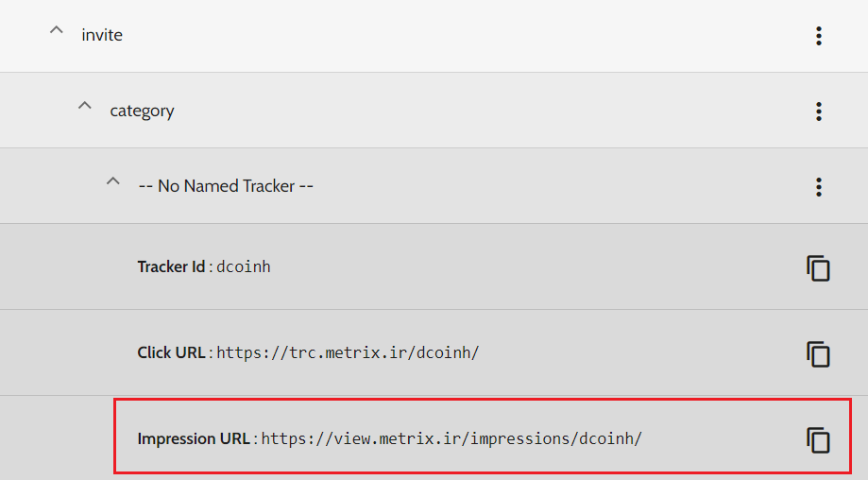Screen dimensions: 868x480
Task: Copy the Click URL to clipboard
Action: [818, 354]
